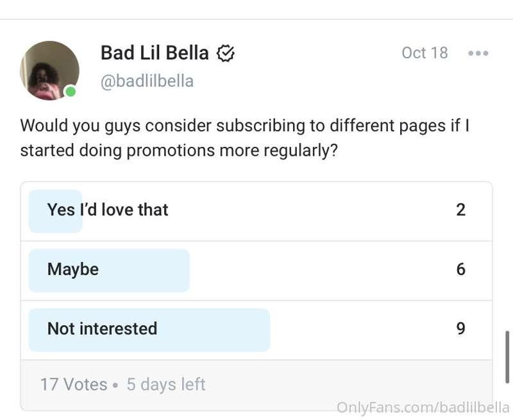513x420 pixels.
Task: Click the page scrollbar thumb on the right
Action: [507, 357]
